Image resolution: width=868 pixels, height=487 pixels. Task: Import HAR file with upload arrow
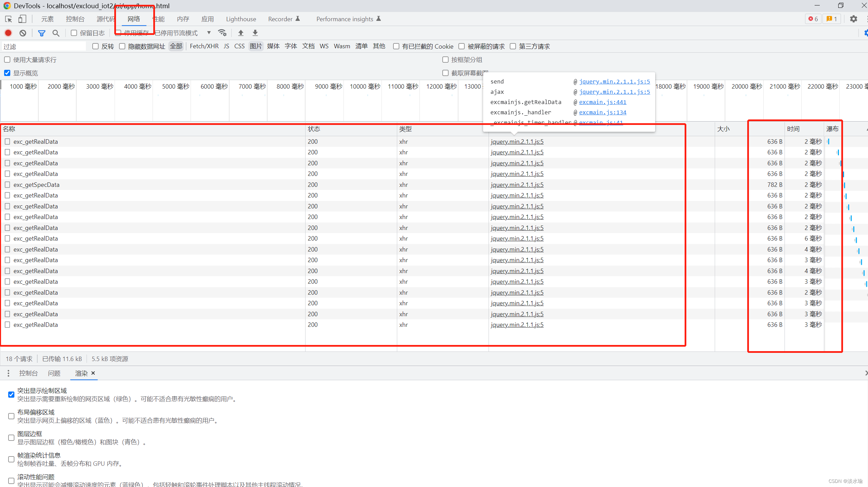241,33
